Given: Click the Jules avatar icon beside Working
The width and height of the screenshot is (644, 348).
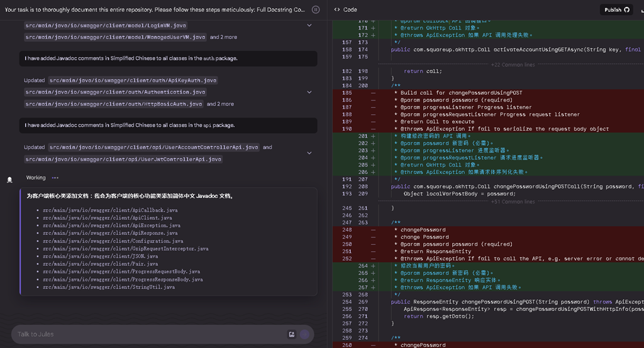Looking at the screenshot, I should (x=9, y=180).
